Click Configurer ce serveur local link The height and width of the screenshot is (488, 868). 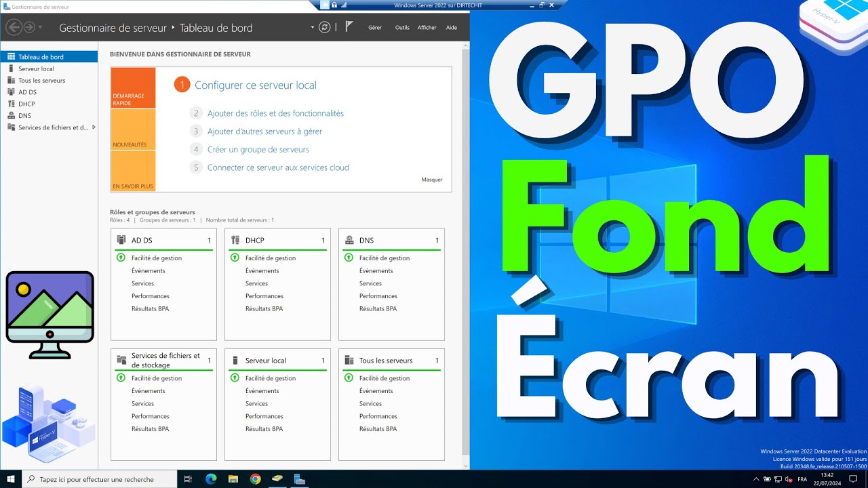(x=256, y=85)
